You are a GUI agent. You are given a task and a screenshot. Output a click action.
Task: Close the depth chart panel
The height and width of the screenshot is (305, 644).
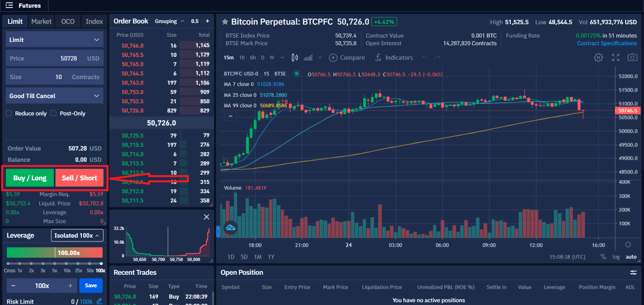pos(206,217)
